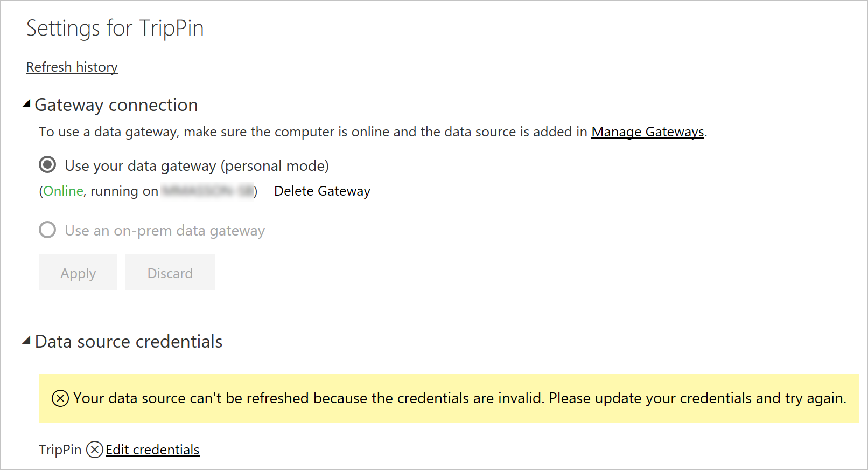Open the Manage Gateways link

647,132
